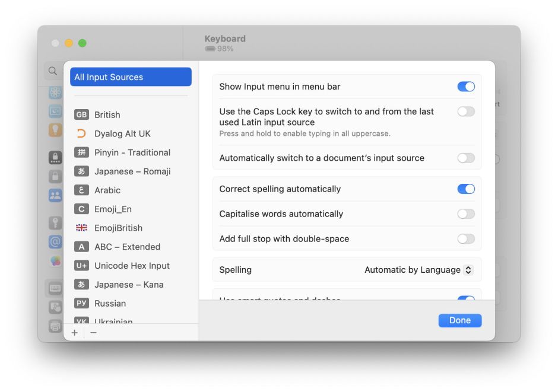Viewport: 558px width, 392px height.
Task: Click the Unicode Hex Input U+ icon
Action: pos(81,266)
